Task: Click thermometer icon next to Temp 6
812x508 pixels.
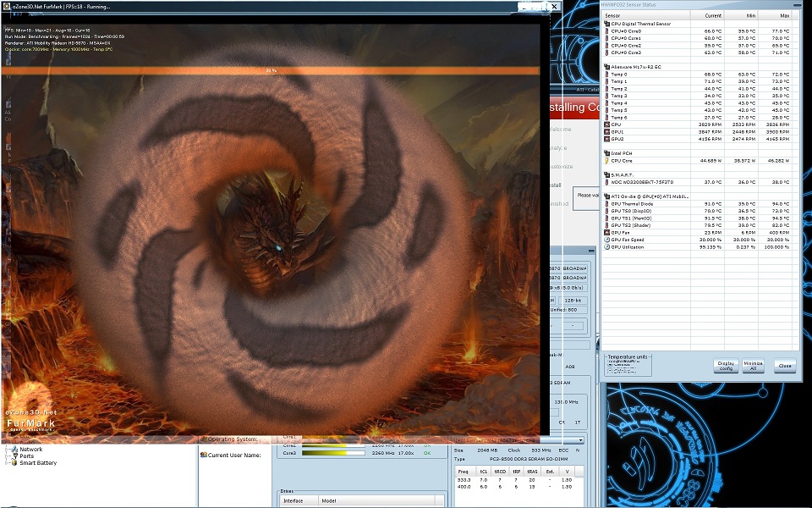Action: pyautogui.click(x=607, y=117)
